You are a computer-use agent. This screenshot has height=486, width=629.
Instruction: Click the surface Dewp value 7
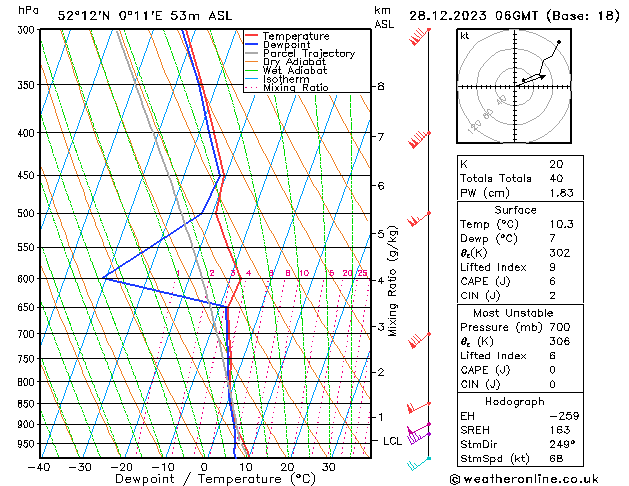(x=552, y=239)
